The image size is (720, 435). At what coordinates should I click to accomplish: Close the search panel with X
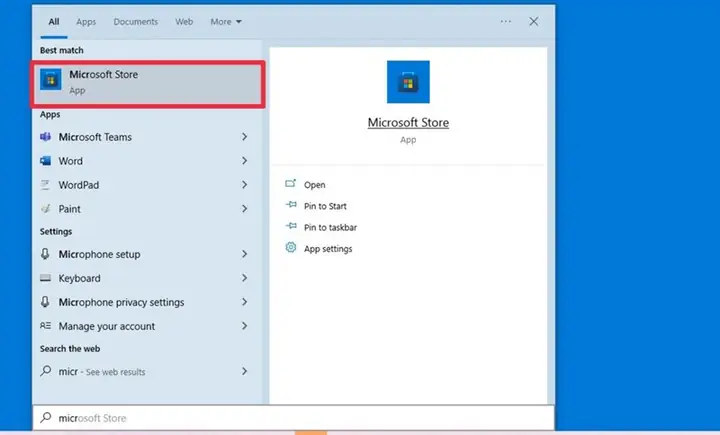coord(534,22)
